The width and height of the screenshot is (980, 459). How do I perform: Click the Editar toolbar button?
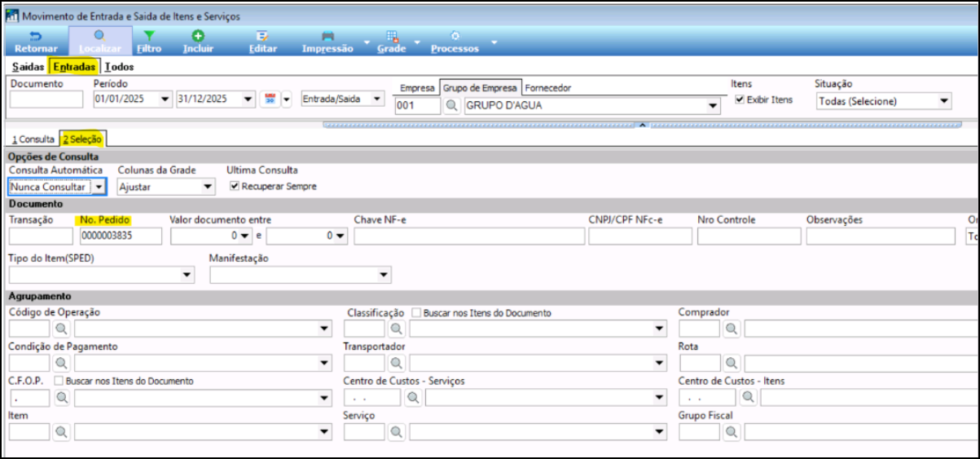point(262,42)
